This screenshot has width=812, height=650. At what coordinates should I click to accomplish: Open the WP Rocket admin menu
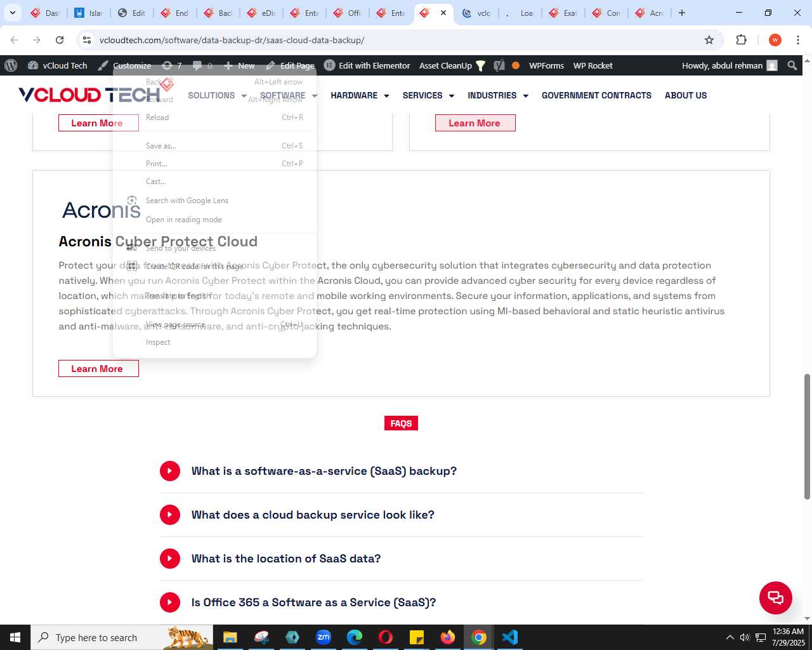click(593, 65)
